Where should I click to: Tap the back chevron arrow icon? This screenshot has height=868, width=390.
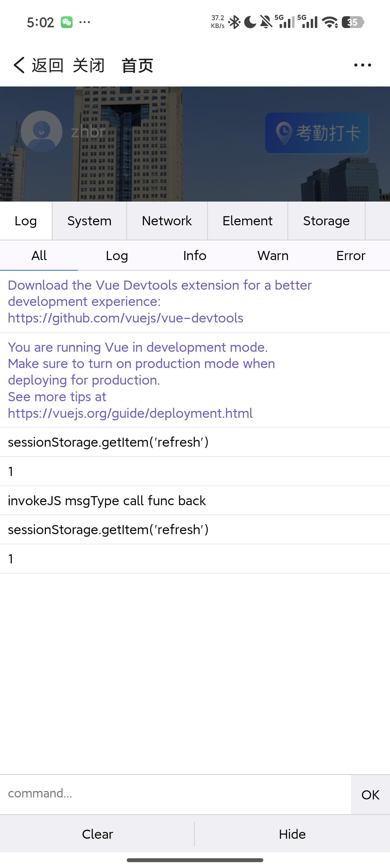(19, 65)
